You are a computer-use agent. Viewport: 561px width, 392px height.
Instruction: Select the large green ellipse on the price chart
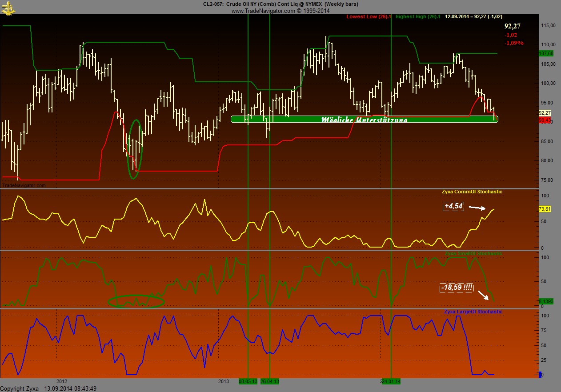pyautogui.click(x=135, y=149)
